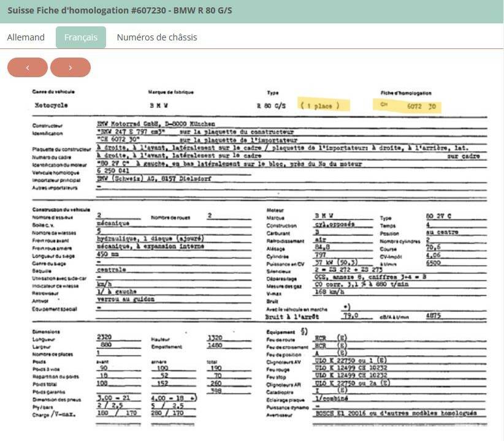
Task: Click the highlighted '( 1 place )' text
Action: point(320,106)
